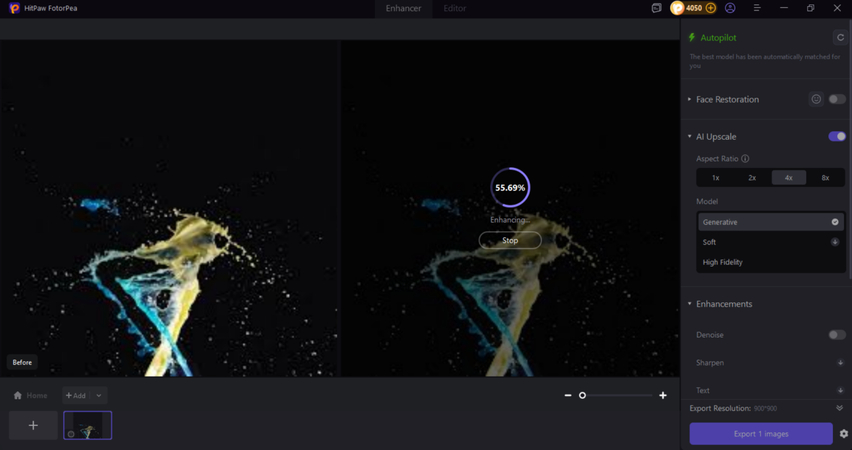852x450 pixels.
Task: Open export settings gear icon
Action: click(843, 434)
